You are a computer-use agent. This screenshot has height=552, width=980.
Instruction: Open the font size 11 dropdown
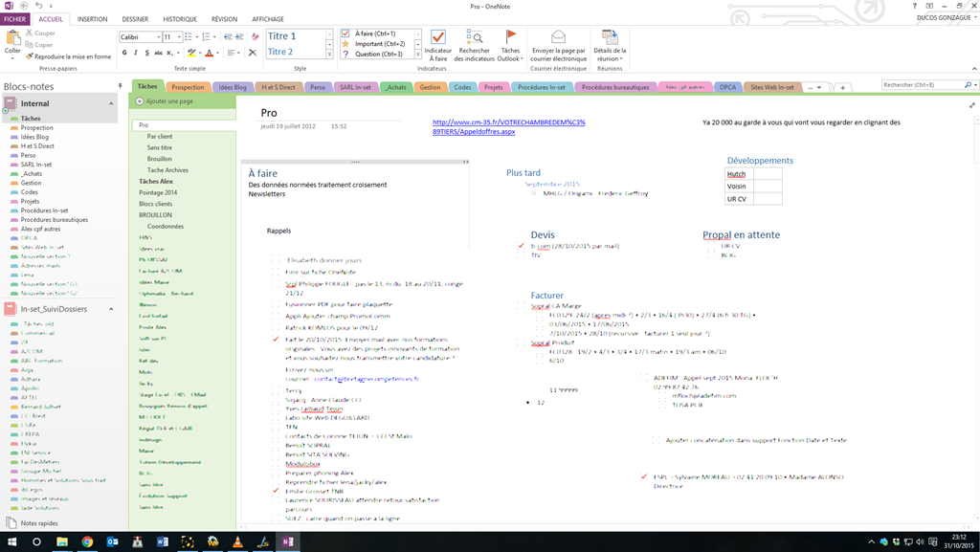click(179, 37)
